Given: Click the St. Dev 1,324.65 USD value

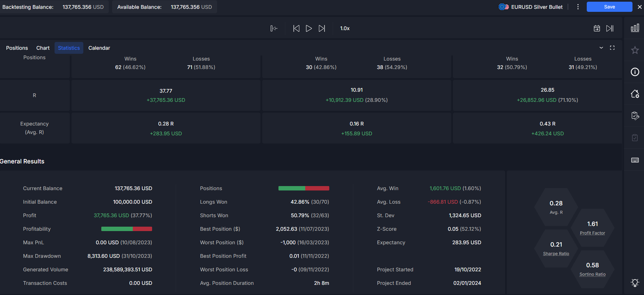Looking at the screenshot, I should (x=465, y=215).
